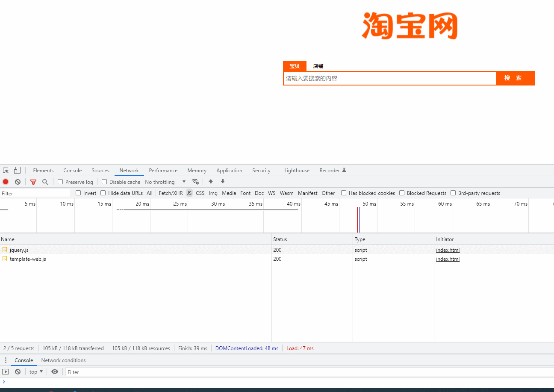Viewport: 554px width, 392px height.
Task: Select the Network conditions drawer tab
Action: tap(63, 360)
